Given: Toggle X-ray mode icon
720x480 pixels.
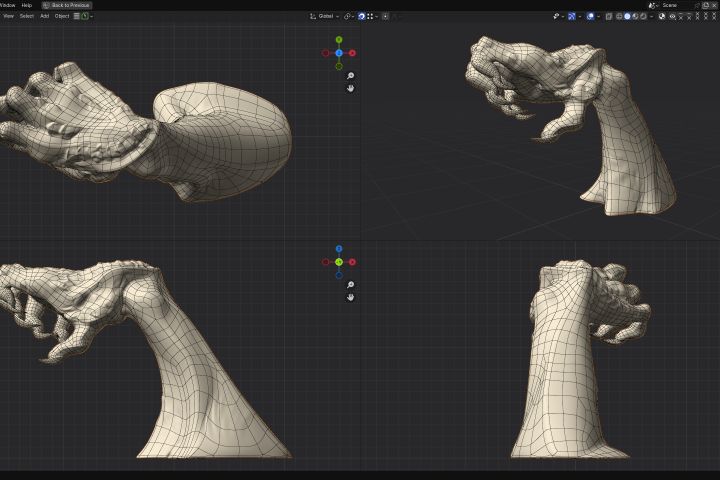Looking at the screenshot, I should 609,16.
